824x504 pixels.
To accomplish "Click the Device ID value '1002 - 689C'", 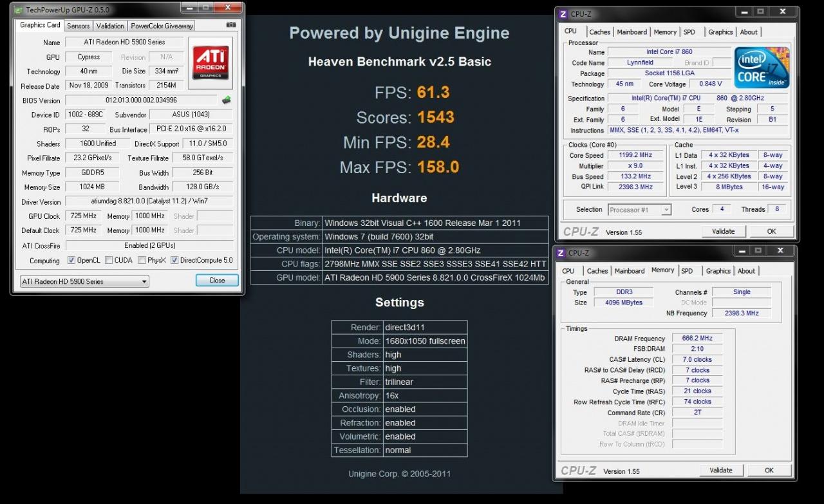I will pyautogui.click(x=85, y=115).
